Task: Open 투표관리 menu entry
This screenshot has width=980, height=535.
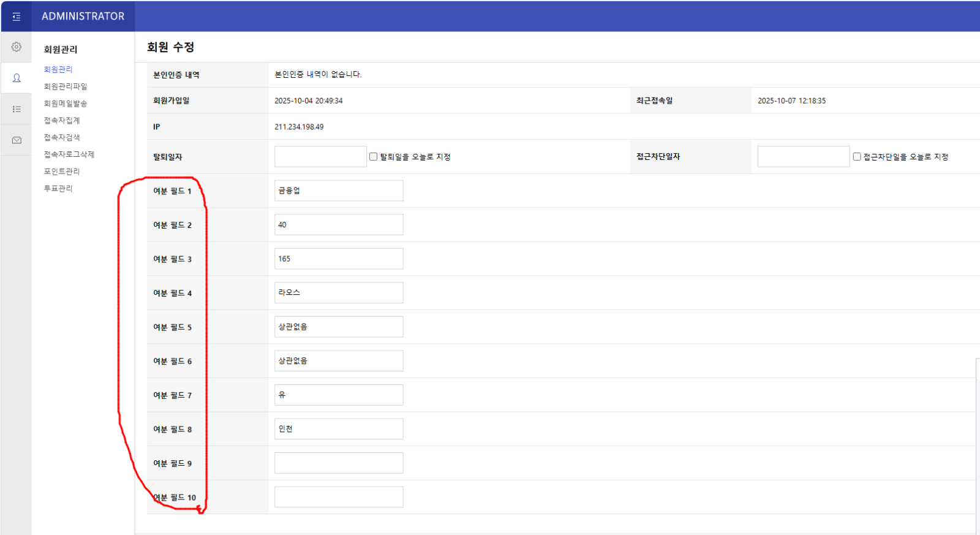Action: click(x=58, y=189)
